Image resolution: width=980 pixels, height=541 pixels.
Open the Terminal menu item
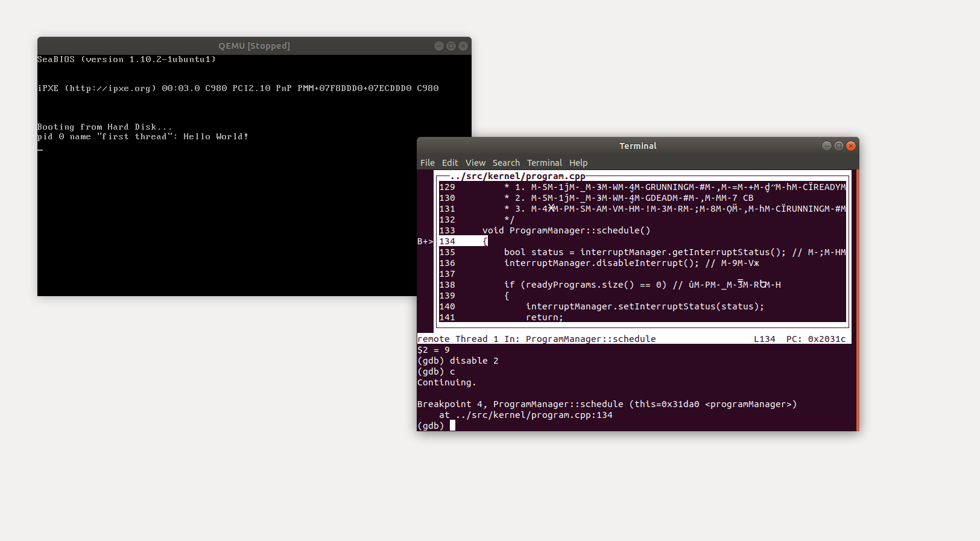(544, 163)
